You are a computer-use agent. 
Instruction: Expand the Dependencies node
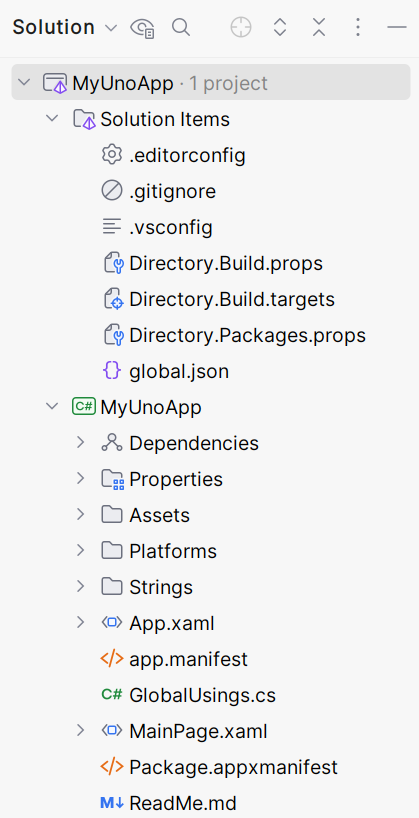tap(80, 443)
